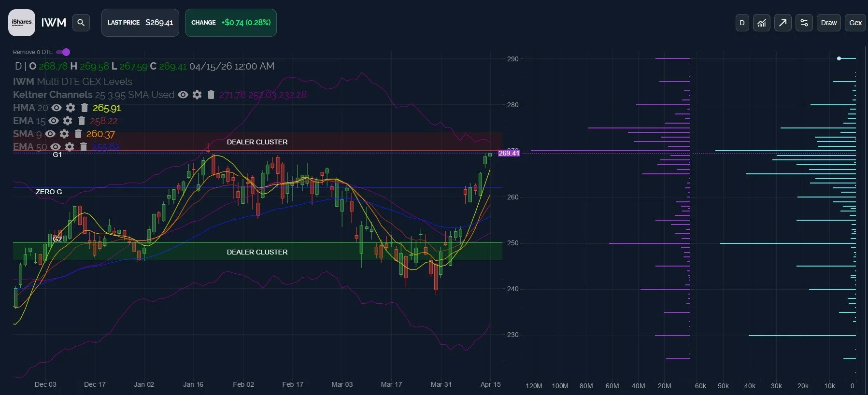The image size is (868, 395).
Task: Hide the EMA 15 indicator
Action: (x=54, y=121)
